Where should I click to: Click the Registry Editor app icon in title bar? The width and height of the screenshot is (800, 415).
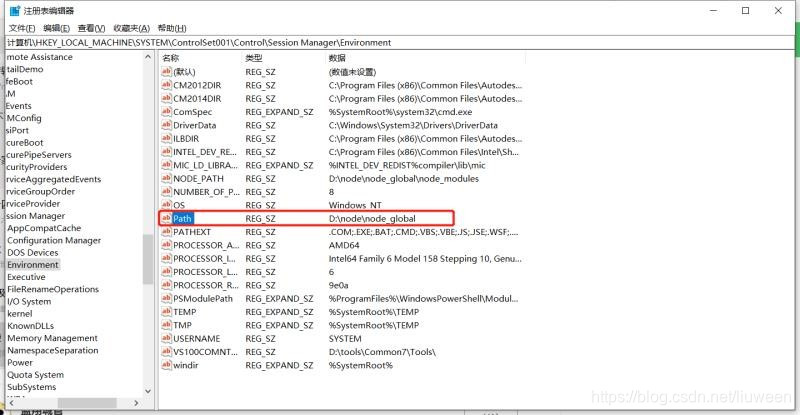[15, 11]
